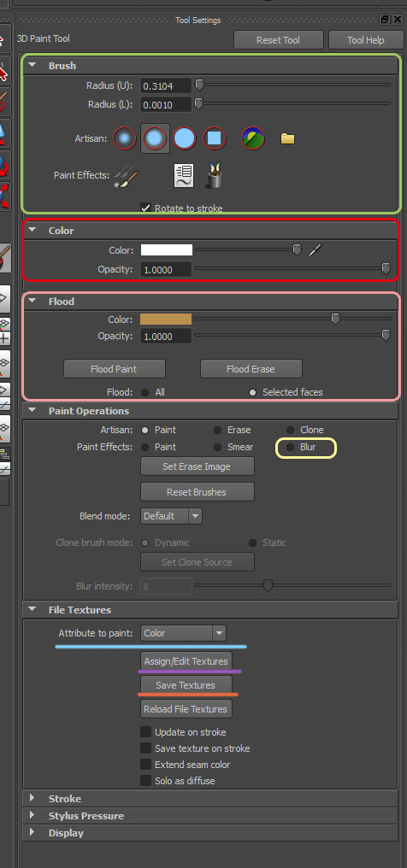
Task: Open Attribute to paint dropdown
Action: [183, 633]
